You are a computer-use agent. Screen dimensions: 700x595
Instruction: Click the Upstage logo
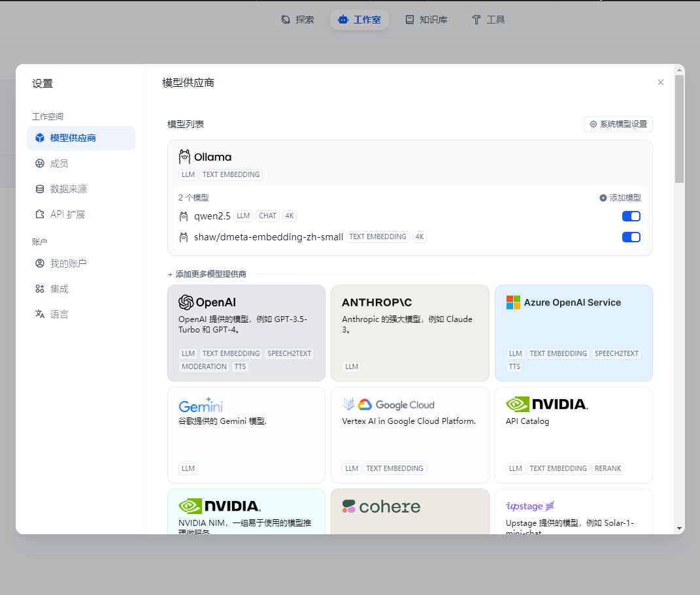(530, 506)
